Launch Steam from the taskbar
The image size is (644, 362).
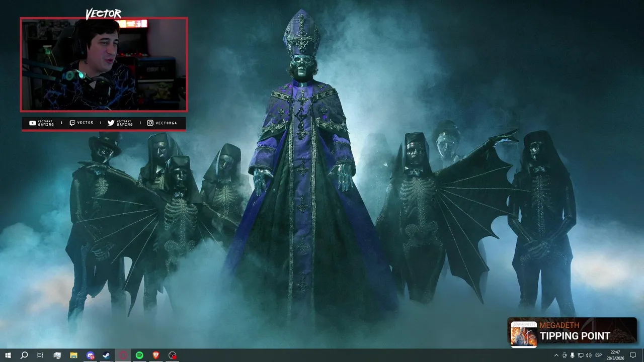[107, 355]
